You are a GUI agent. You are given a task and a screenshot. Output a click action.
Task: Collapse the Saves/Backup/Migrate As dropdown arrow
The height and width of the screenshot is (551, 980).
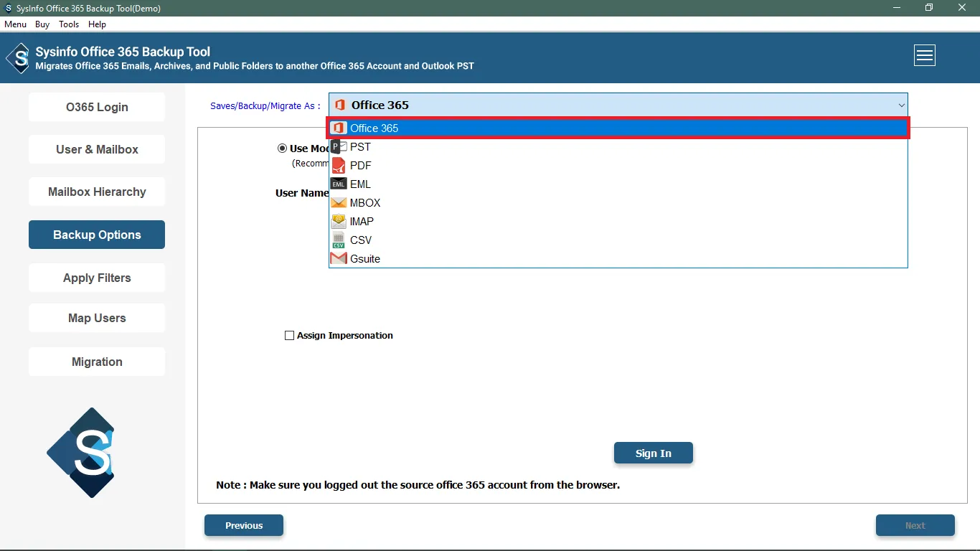click(x=901, y=105)
